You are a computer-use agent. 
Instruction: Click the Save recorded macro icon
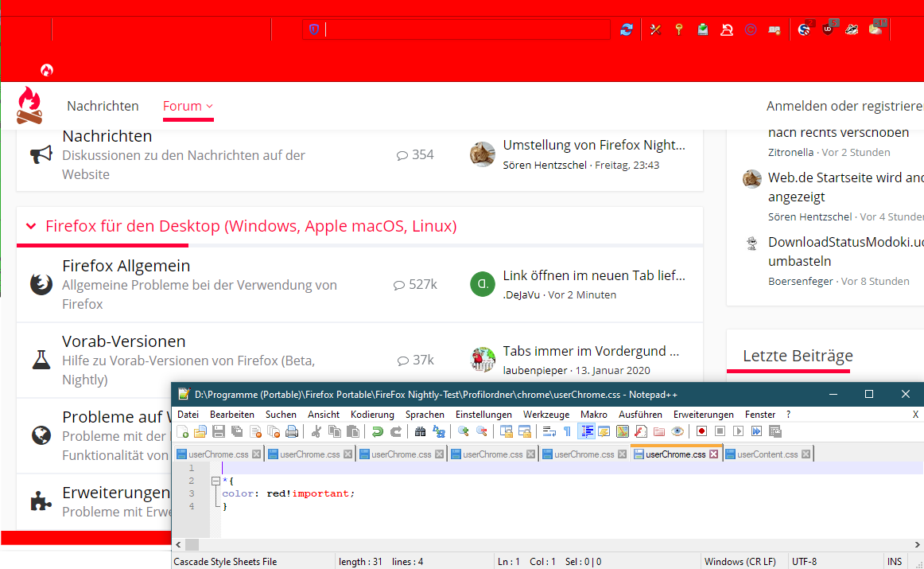pyautogui.click(x=775, y=431)
